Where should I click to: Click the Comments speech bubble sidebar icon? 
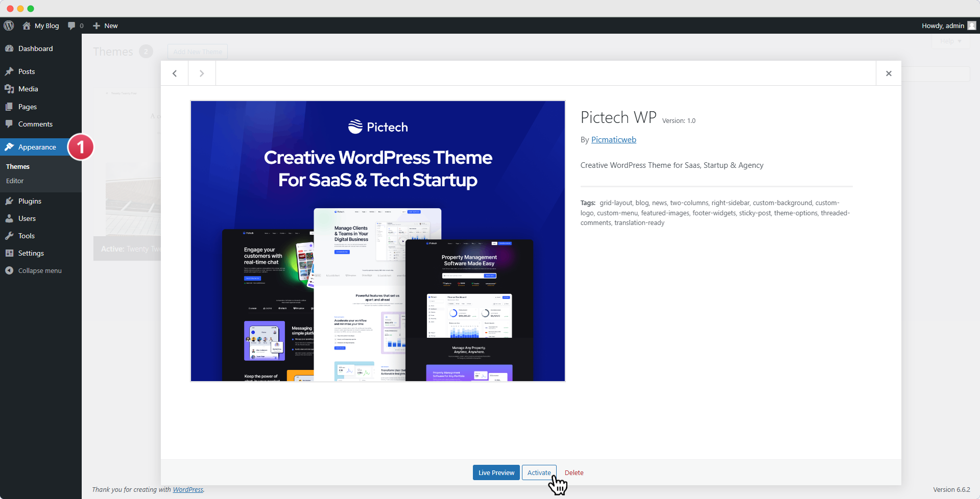tap(9, 124)
